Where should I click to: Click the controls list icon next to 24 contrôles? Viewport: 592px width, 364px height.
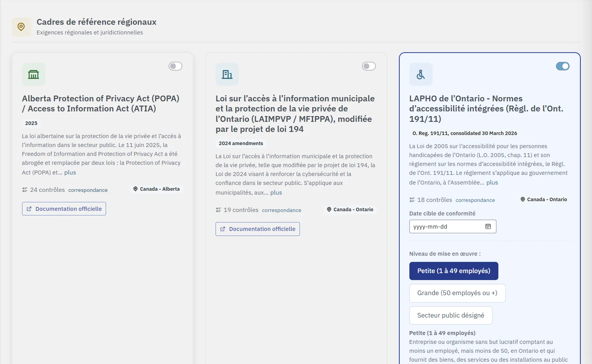pos(25,190)
